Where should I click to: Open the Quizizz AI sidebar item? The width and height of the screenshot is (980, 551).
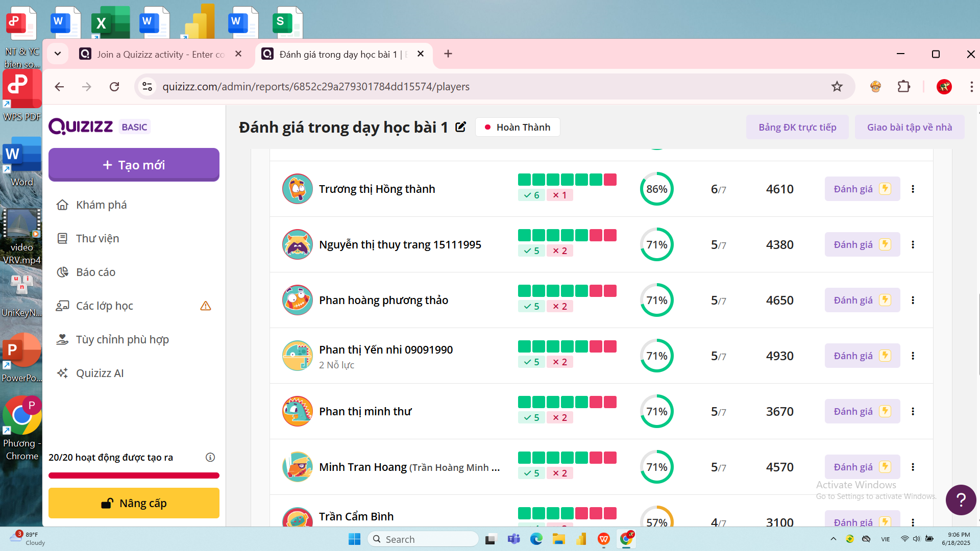(100, 373)
